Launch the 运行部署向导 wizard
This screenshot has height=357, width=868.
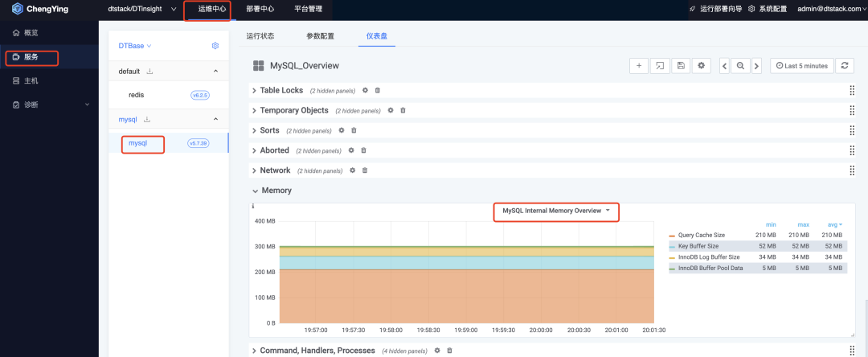pos(715,9)
